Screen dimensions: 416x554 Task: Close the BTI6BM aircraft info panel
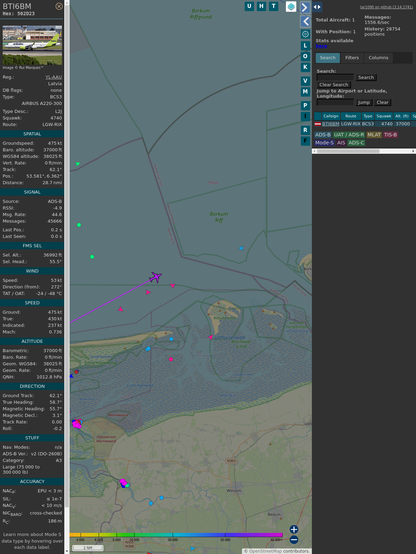[x=59, y=6]
